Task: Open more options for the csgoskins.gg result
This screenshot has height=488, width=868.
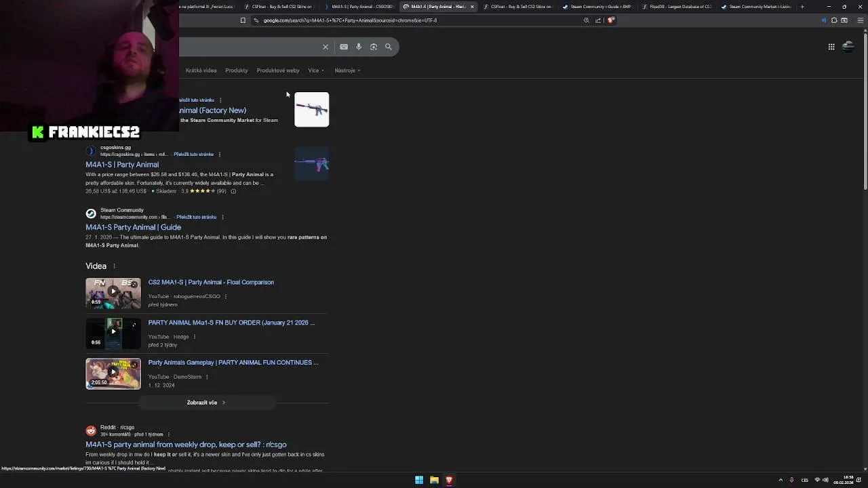Action: coord(219,155)
